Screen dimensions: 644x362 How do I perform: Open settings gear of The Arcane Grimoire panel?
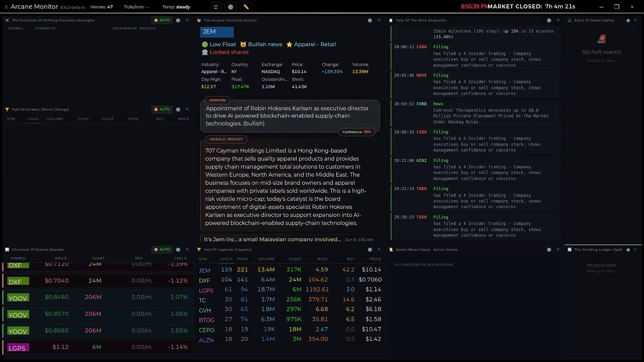click(x=370, y=20)
